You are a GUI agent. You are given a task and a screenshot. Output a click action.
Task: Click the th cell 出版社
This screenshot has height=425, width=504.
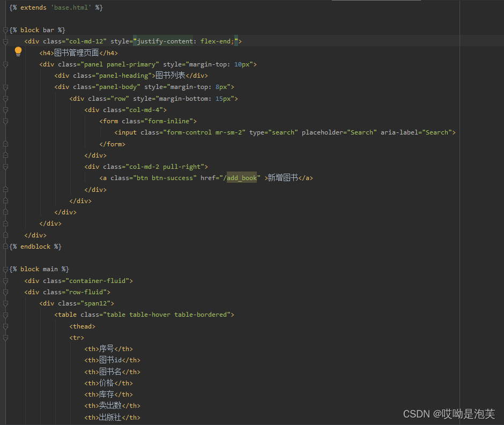[x=110, y=417]
